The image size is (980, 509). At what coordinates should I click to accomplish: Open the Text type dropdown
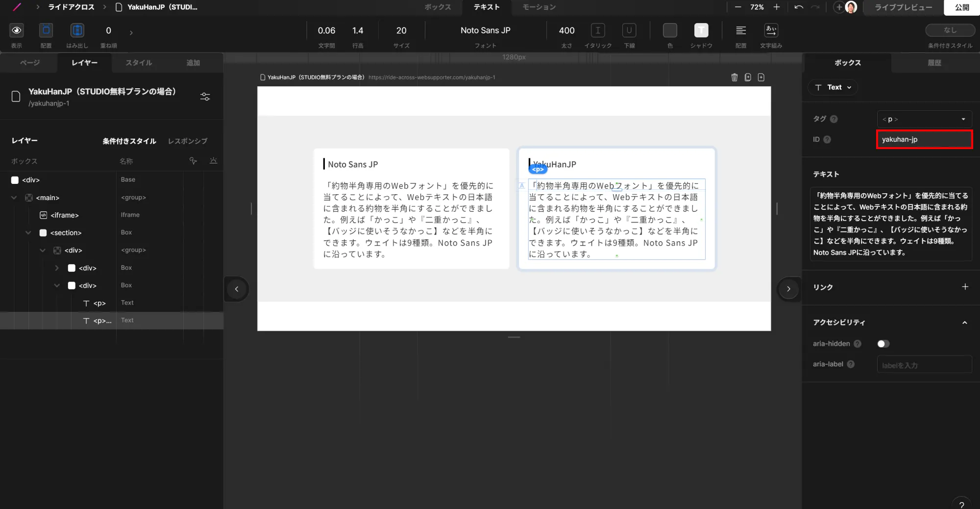[833, 87]
